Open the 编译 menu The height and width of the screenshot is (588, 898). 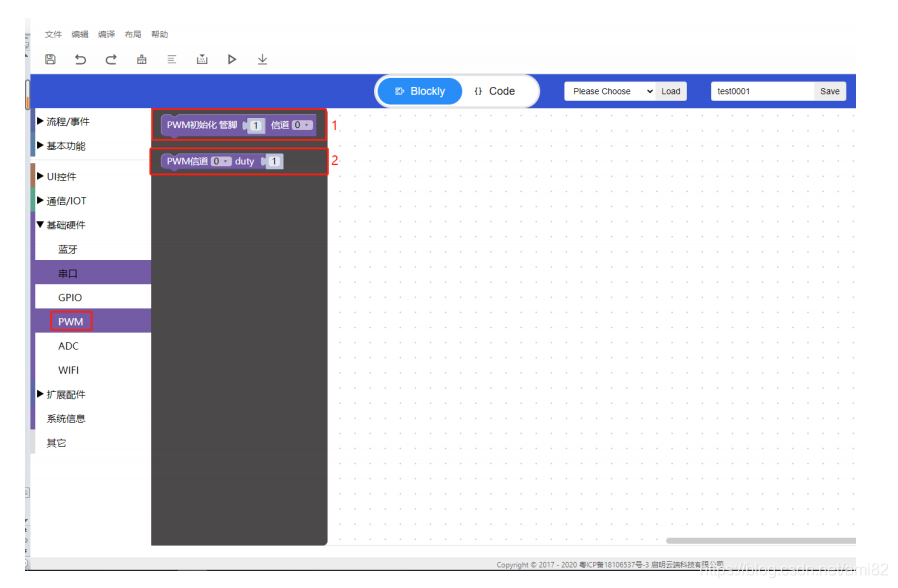click(107, 34)
